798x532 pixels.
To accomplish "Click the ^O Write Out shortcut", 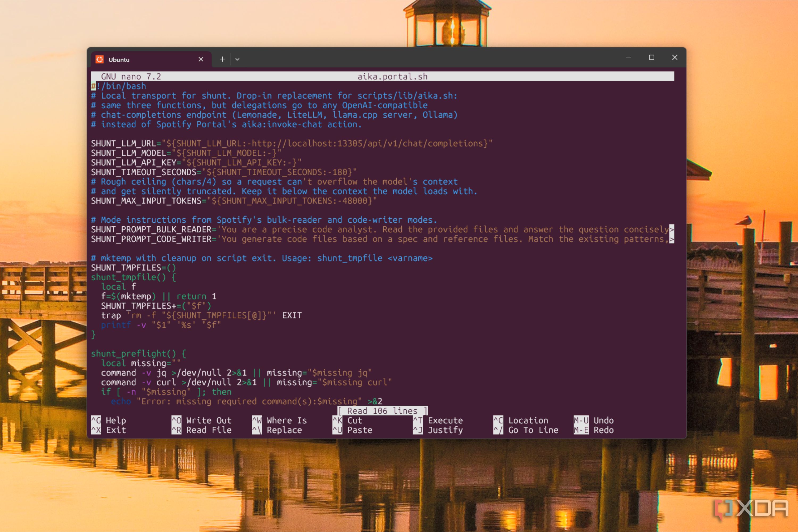I will tap(202, 420).
